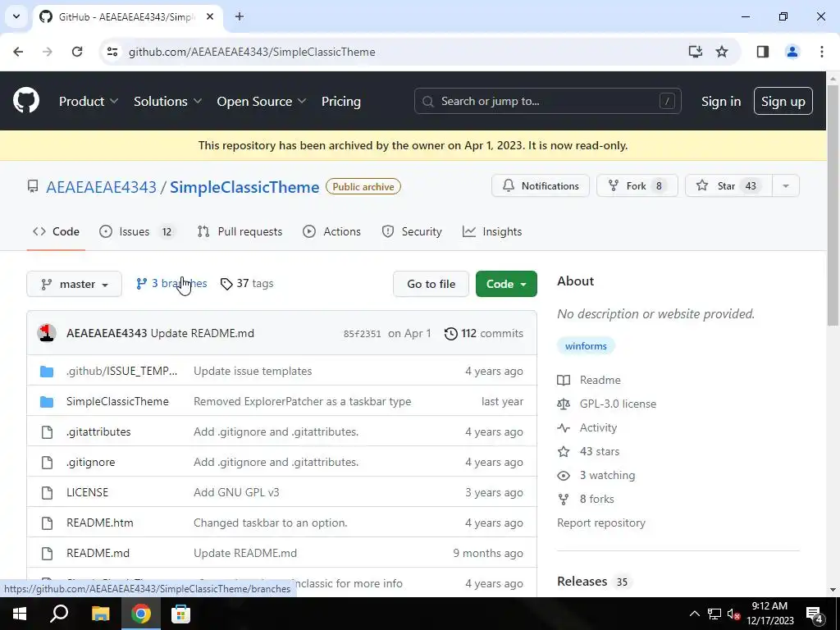Open the AEAEAEAE4343 owner profile link

101,187
